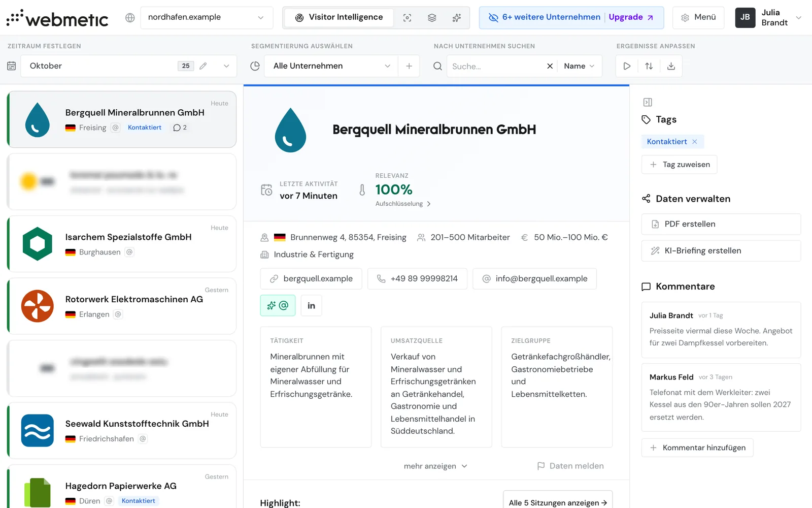The width and height of the screenshot is (812, 508).
Task: Focus the Suche company search field
Action: pyautogui.click(x=496, y=66)
